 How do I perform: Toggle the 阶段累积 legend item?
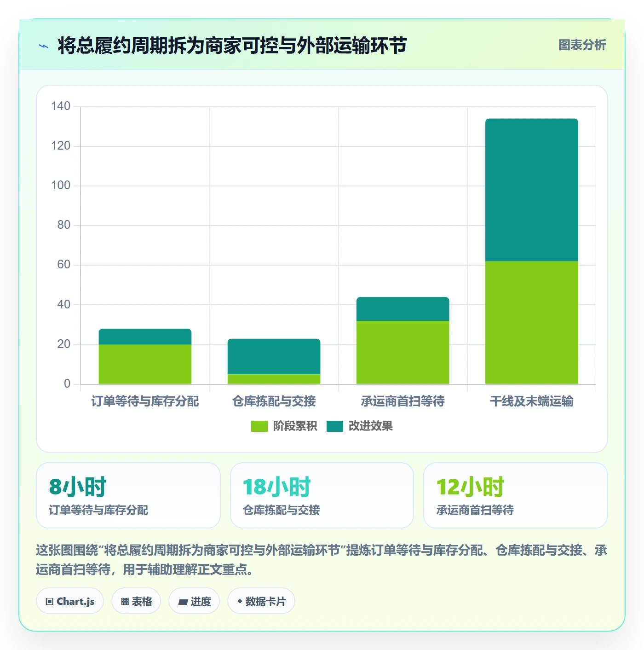284,426
